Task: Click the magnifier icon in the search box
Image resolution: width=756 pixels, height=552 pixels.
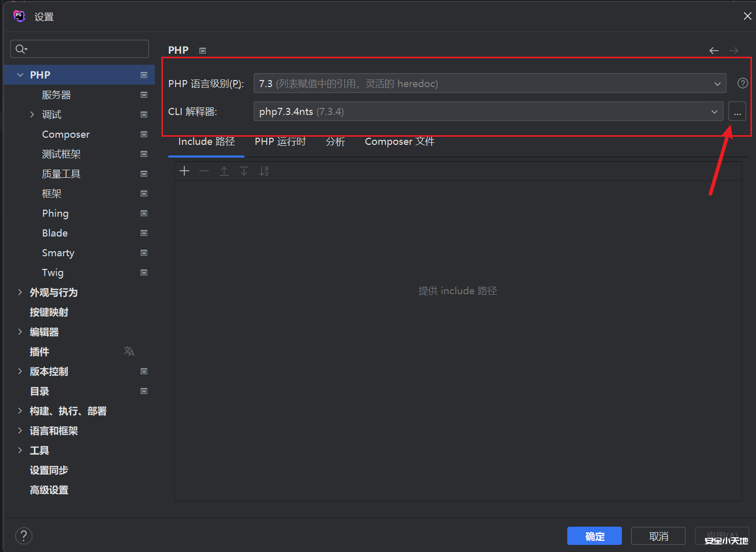Action: [21, 49]
